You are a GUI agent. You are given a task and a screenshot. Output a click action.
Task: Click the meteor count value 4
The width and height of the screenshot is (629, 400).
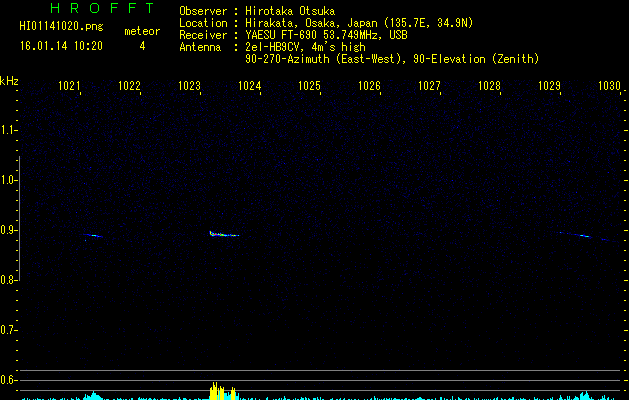tap(142, 46)
